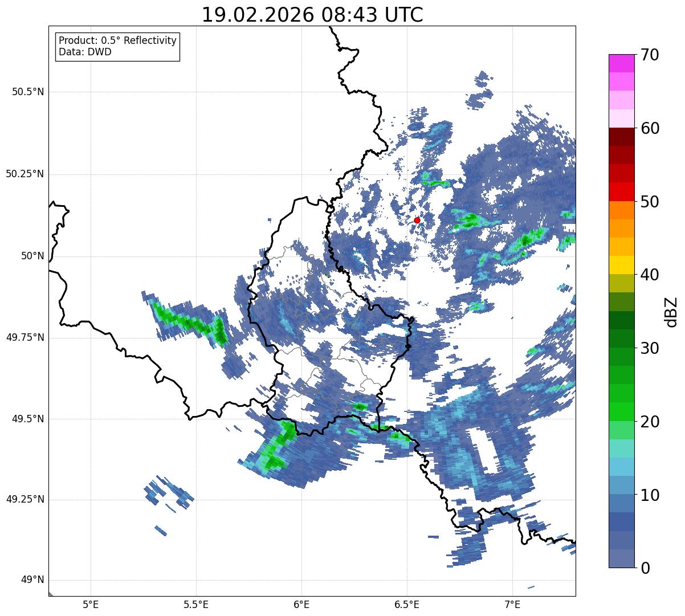Click the green echo band near 5.5°E 49.8°N
Image resolution: width=685 pixels, height=616 pixels.
(x=191, y=322)
